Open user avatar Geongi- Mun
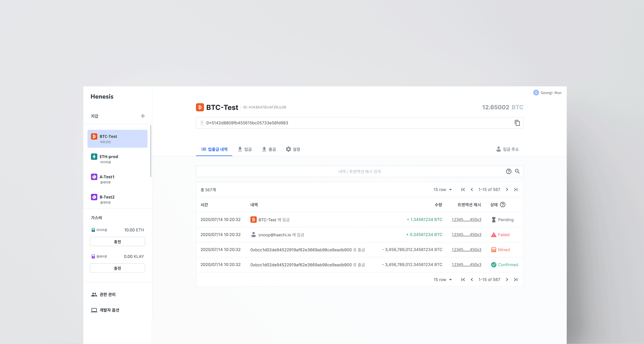This screenshot has height=344, width=644. 536,93
